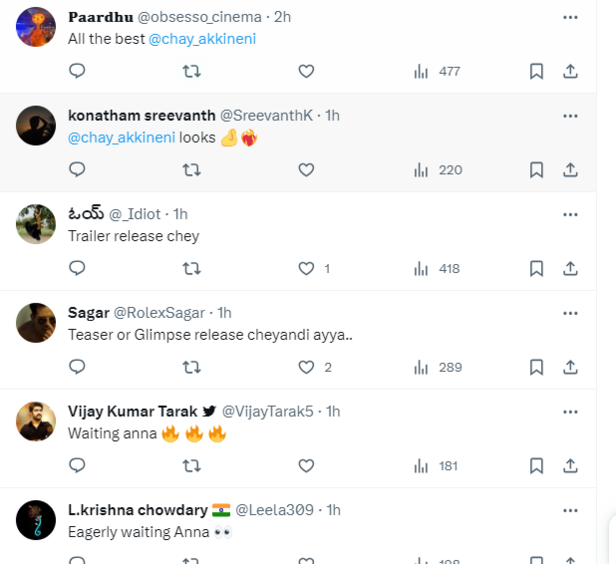
Task: Expand options for L.krishna chowdary's tweet
Action: pyautogui.click(x=570, y=508)
